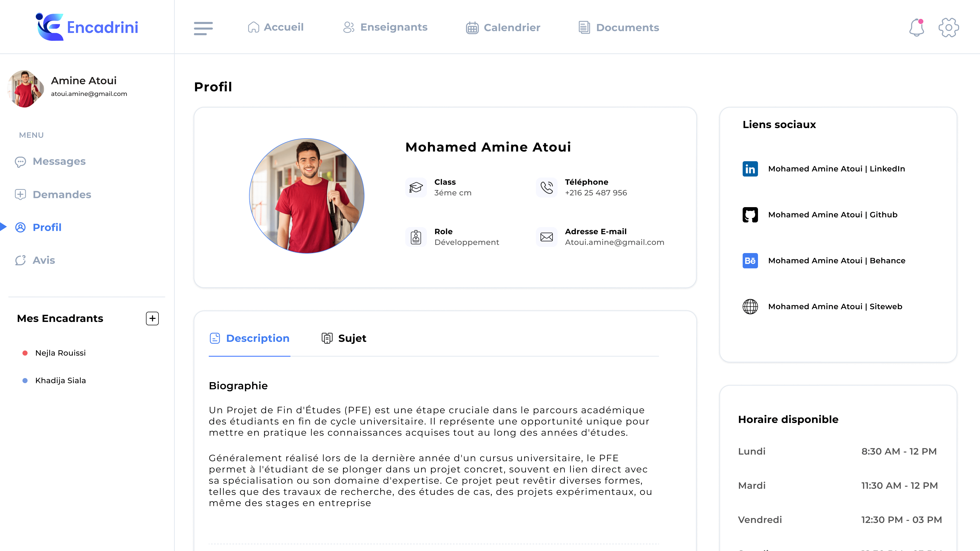Image resolution: width=980 pixels, height=551 pixels.
Task: Click the Calendrier calendar icon
Action: [472, 28]
